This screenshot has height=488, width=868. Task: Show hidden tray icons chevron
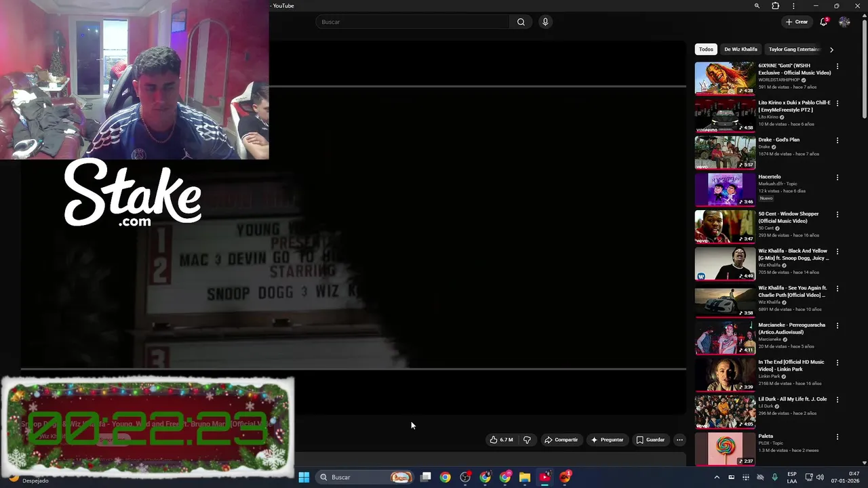coord(717,477)
